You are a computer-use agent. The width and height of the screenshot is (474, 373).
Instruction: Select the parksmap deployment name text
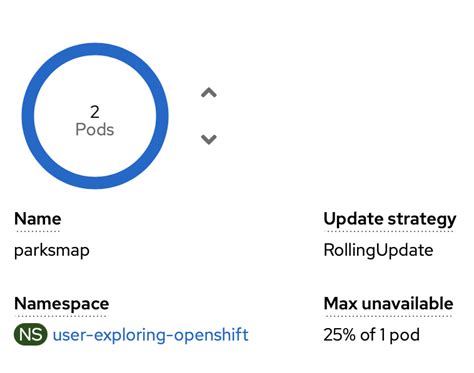coord(52,250)
